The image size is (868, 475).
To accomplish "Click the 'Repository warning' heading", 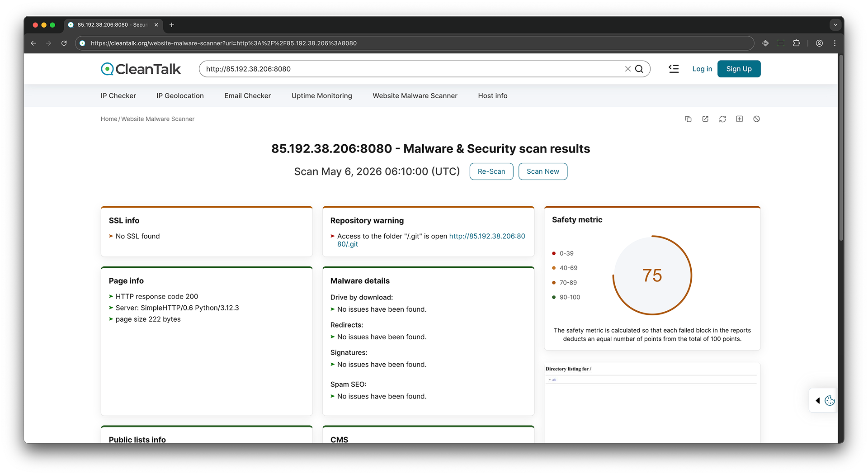I will coord(367,220).
